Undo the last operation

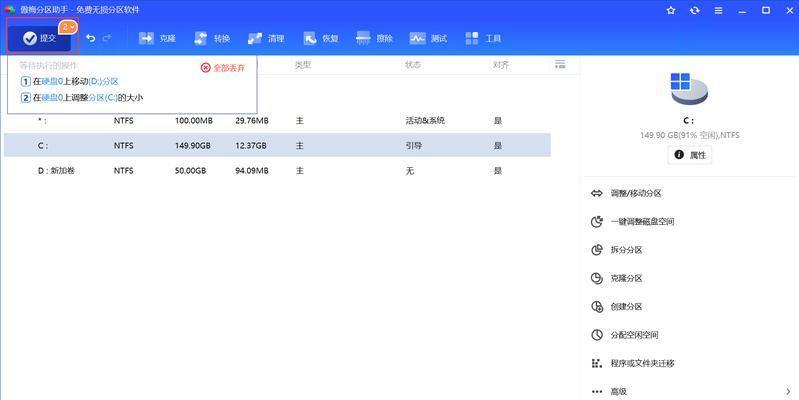tap(91, 38)
